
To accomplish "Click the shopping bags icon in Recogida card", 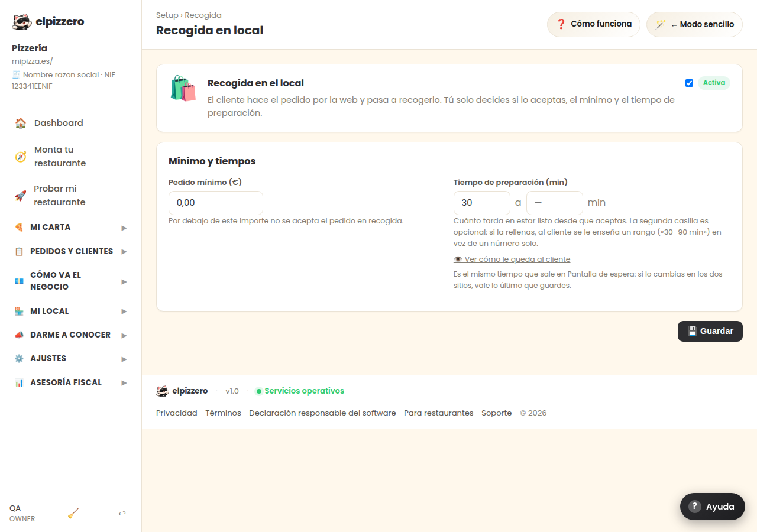I will (183, 89).
